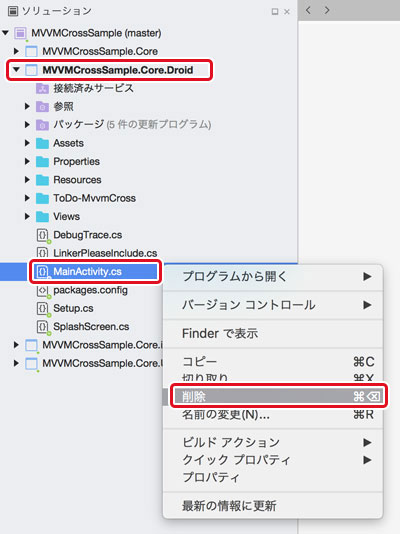Collapse the MVVMCrossSample.Core.Droid project
This screenshot has height=534, width=400.
[16, 69]
